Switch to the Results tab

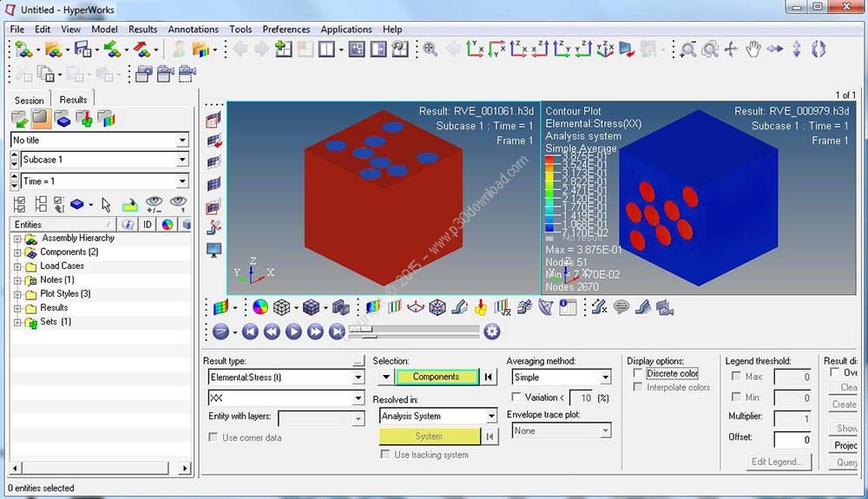73,100
